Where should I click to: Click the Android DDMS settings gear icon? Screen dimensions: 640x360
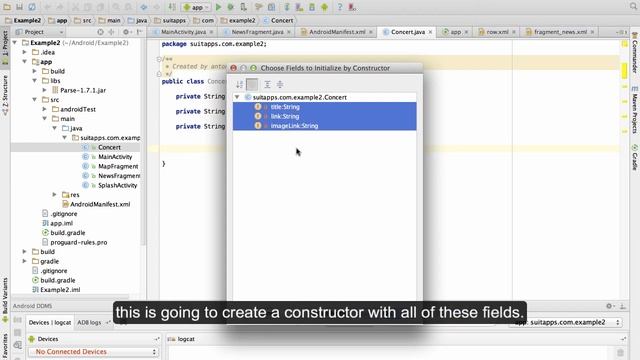click(609, 306)
